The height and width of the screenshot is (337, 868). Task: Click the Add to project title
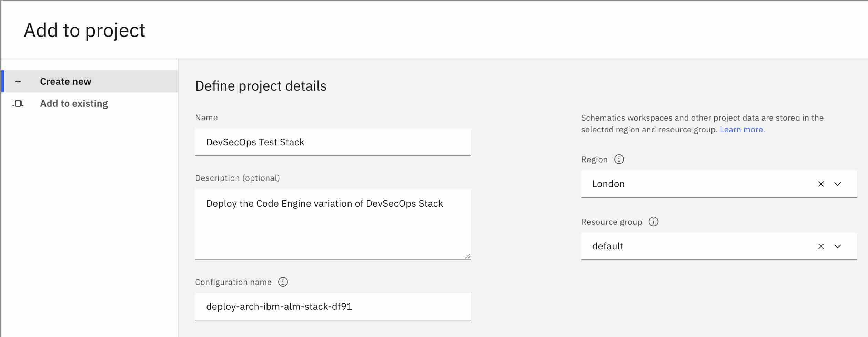pyautogui.click(x=84, y=30)
